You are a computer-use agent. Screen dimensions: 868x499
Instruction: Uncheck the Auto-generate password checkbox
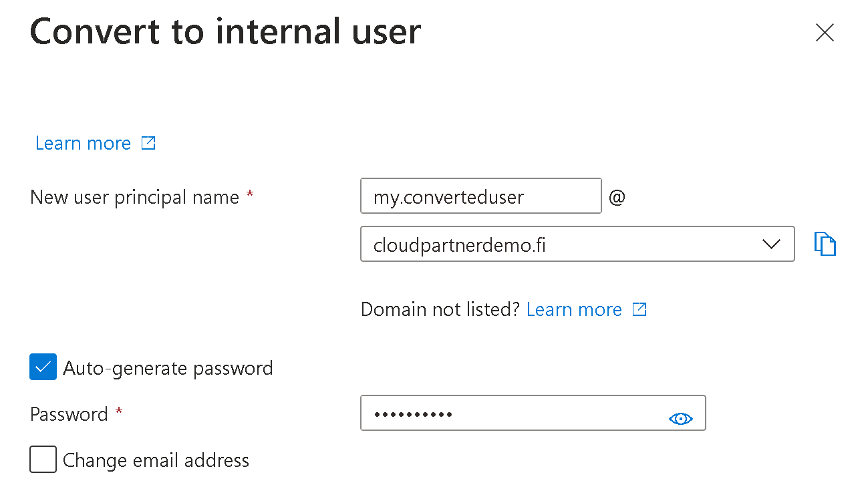pyautogui.click(x=43, y=367)
